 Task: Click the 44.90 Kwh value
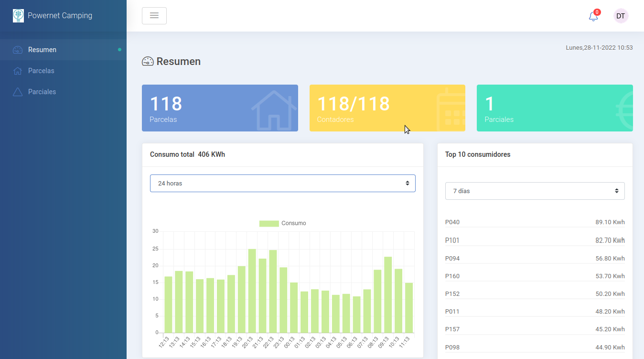(x=610, y=348)
